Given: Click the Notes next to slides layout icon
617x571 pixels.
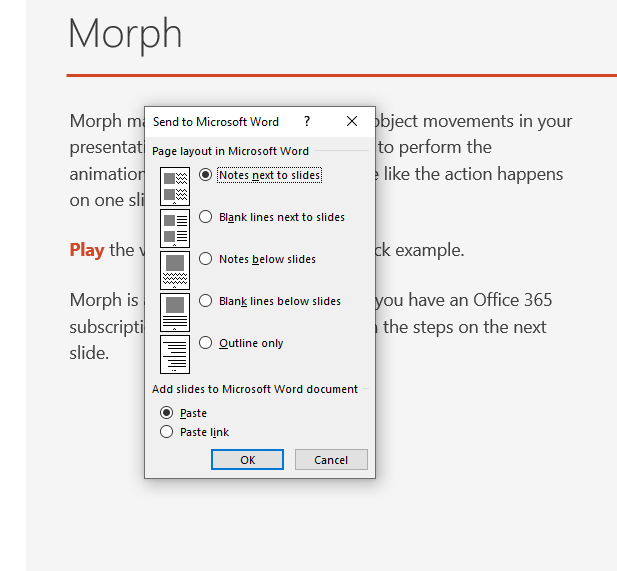Looking at the screenshot, I should [x=175, y=186].
